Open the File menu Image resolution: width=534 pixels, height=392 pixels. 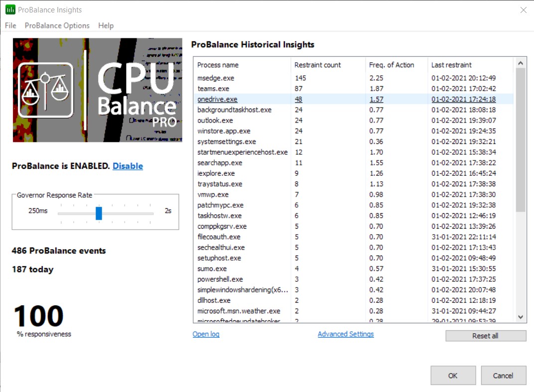tap(10, 25)
